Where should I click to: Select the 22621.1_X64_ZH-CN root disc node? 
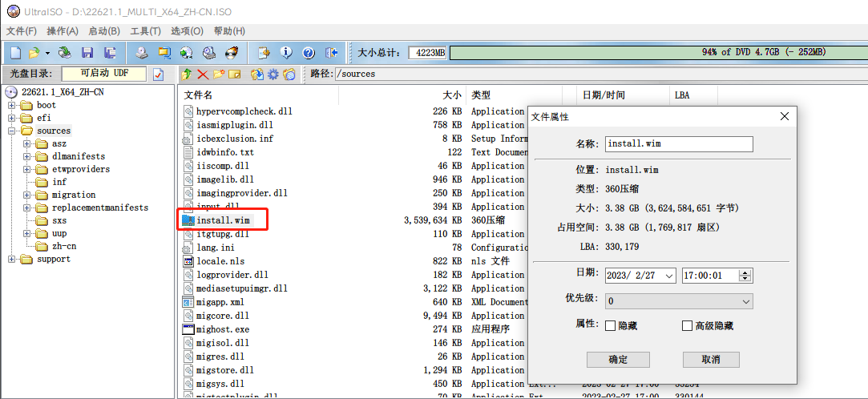pos(63,92)
